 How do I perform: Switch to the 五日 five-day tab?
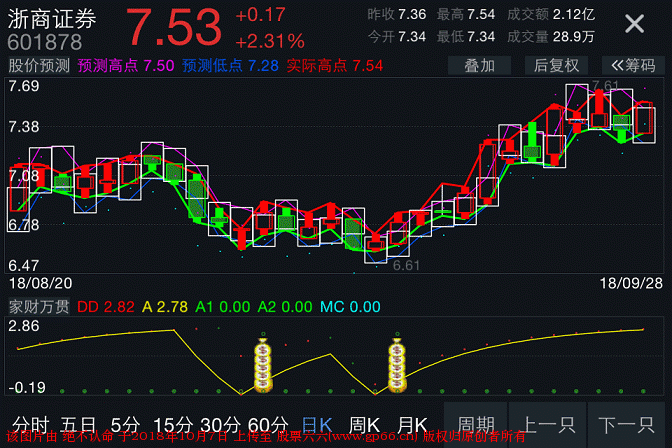[78, 425]
